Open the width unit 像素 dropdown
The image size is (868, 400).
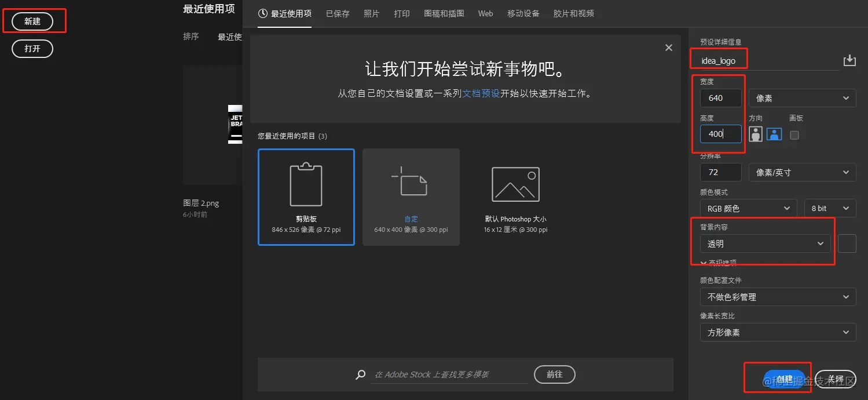(x=803, y=98)
